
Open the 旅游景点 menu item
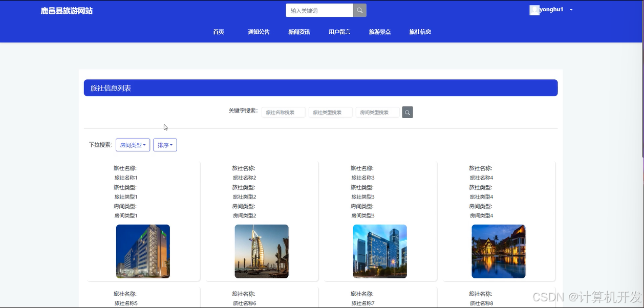[x=380, y=32]
